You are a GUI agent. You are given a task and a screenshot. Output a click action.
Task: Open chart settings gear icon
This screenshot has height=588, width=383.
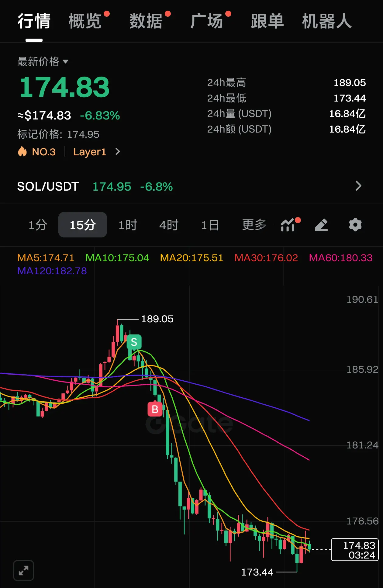coord(355,225)
